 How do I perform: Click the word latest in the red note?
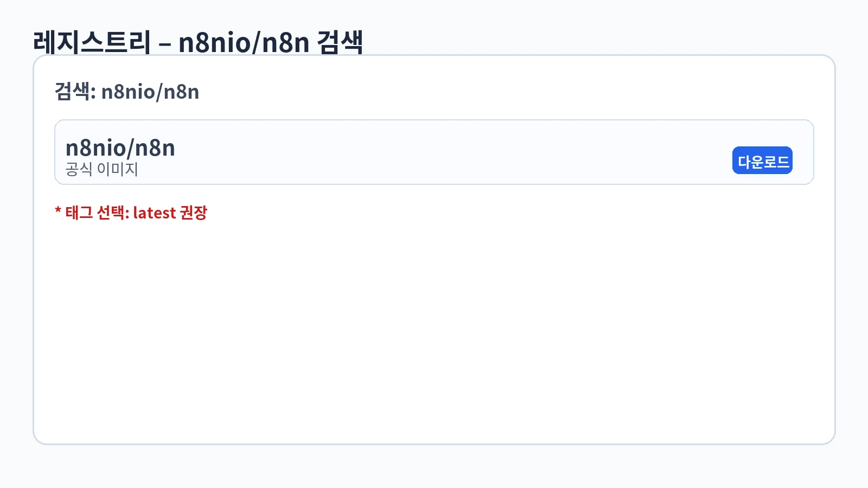tap(154, 213)
